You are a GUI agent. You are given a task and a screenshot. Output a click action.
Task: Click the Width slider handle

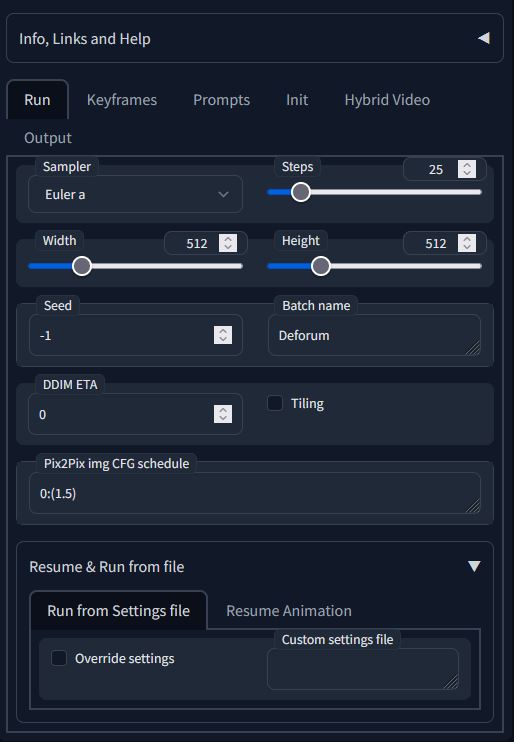(82, 266)
